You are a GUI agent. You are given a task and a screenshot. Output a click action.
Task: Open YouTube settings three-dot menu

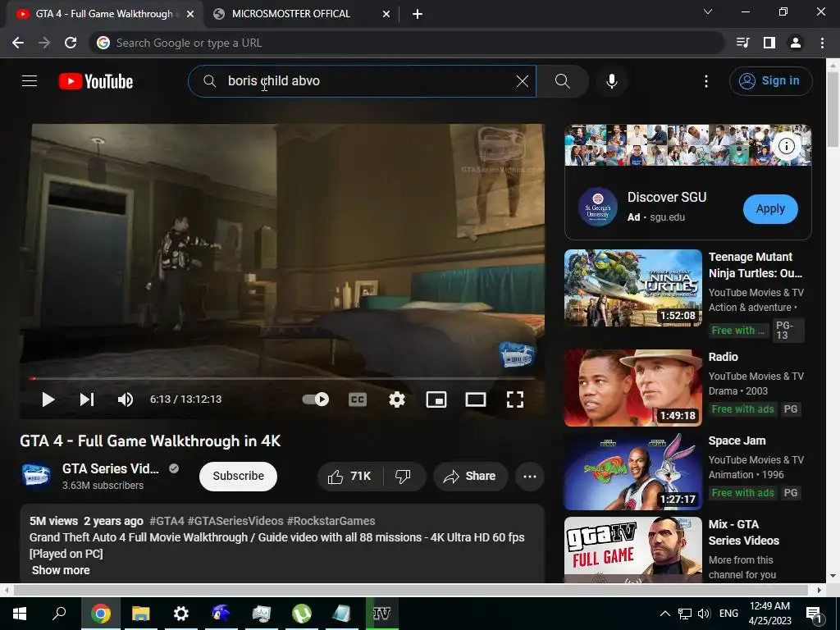[706, 81]
